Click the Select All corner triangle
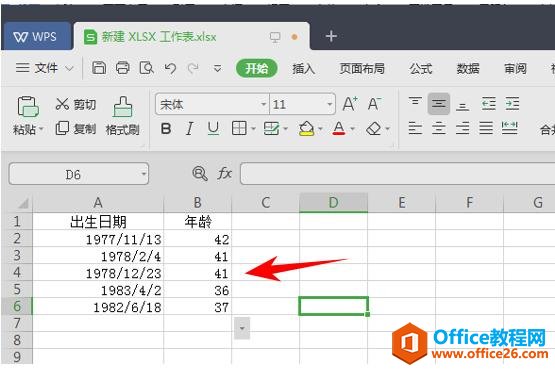Viewport: 555px width, 371px height. pos(22,203)
